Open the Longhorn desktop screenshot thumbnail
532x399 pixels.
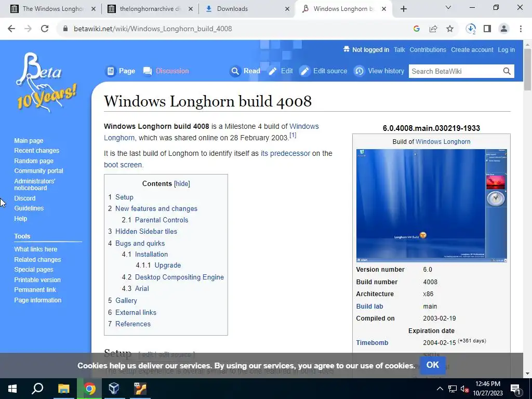[431, 206]
